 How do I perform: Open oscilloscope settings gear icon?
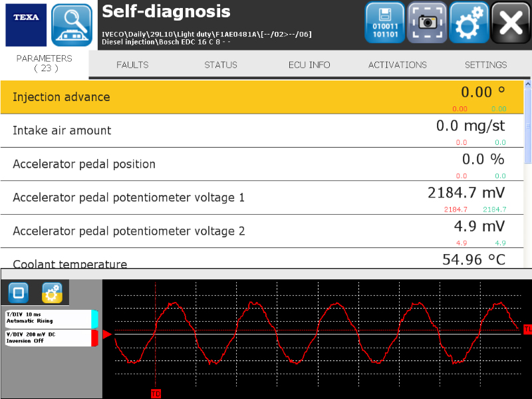click(52, 293)
